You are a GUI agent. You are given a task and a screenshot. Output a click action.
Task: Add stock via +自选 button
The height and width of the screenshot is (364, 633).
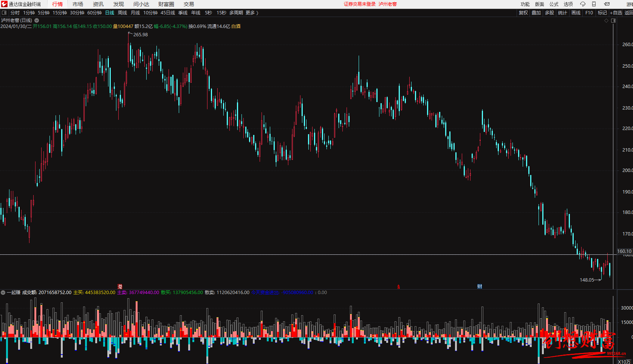(616, 13)
